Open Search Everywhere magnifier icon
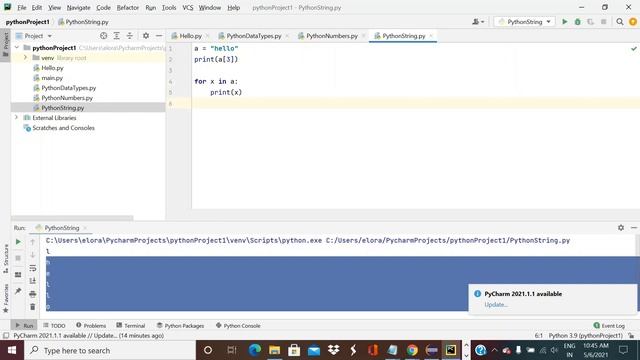This screenshot has height=360, width=640. [620, 22]
